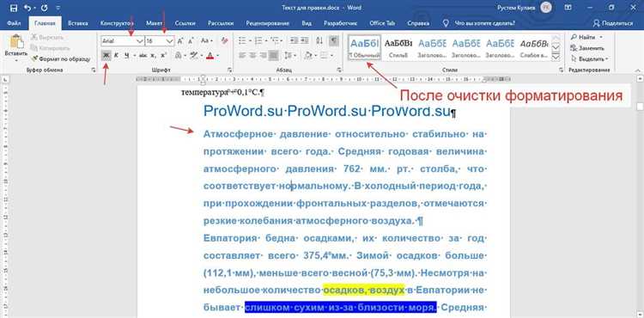Click the Найти find button
This screenshot has width=644, height=318.
tap(583, 38)
